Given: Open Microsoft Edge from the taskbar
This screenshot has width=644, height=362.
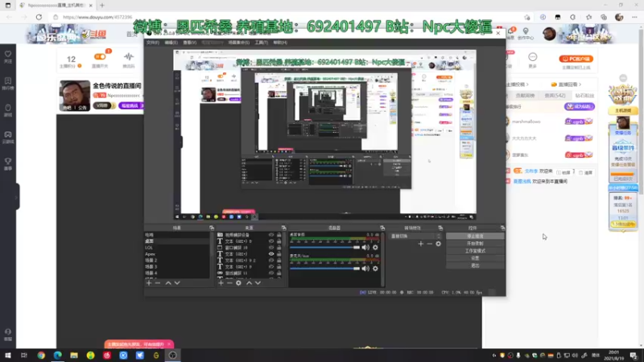Looking at the screenshot, I should tap(57, 356).
